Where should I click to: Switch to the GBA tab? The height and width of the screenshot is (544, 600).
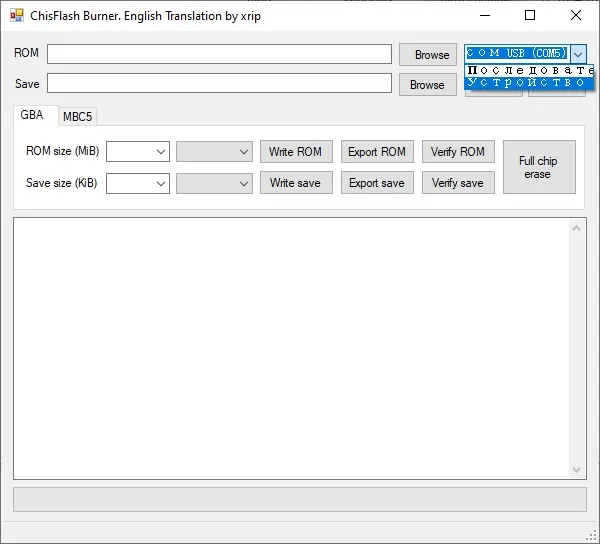[x=32, y=116]
